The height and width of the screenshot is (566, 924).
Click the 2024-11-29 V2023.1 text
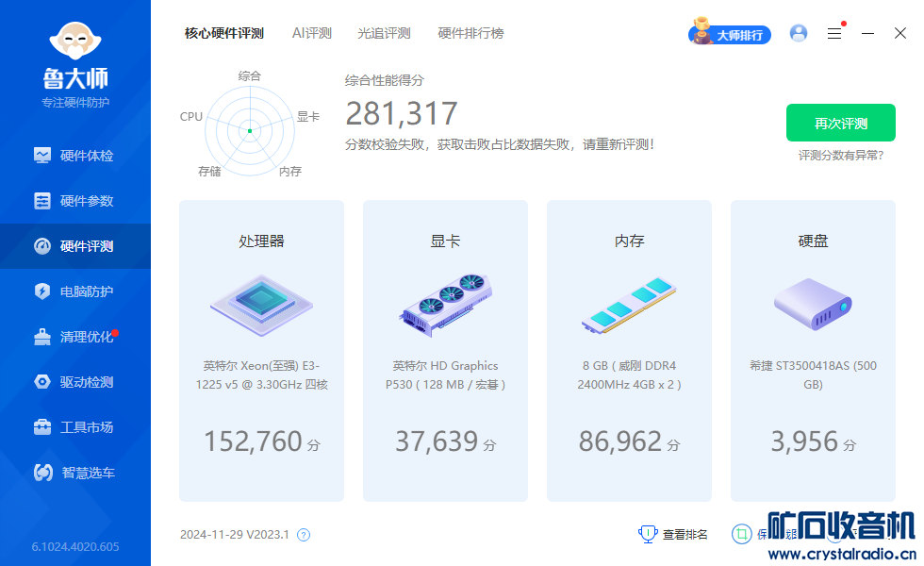(x=235, y=535)
